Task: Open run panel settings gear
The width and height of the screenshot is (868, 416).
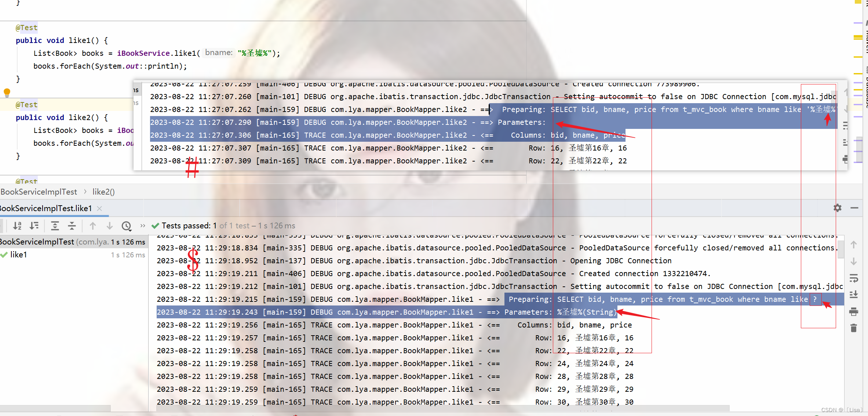Action: pos(838,208)
